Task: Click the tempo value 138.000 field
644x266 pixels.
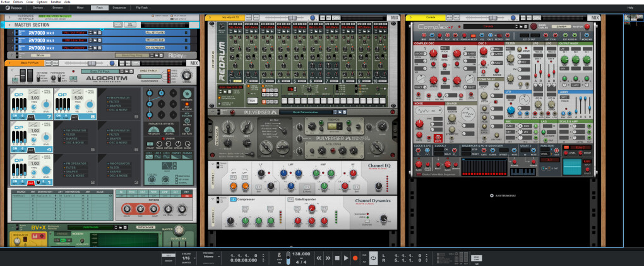Action: click(302, 255)
